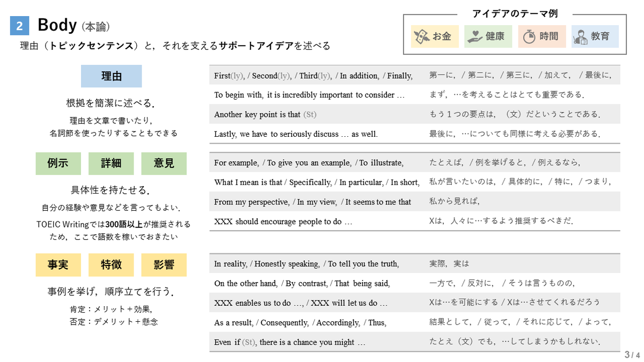Viewport: 644px width, 362px height.
Task: Click "XXX enables us to do" row
Action: (x=415, y=302)
